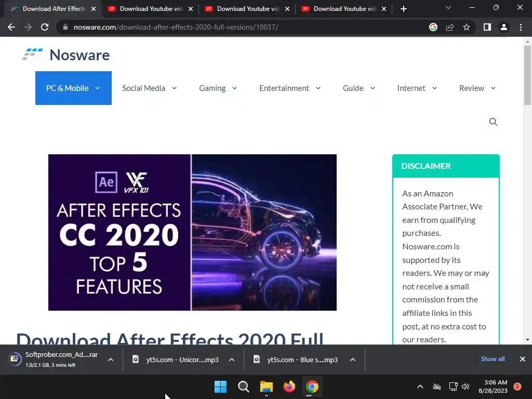Go to Nosware home via site name
The width and height of the screenshot is (532, 399).
[79, 55]
